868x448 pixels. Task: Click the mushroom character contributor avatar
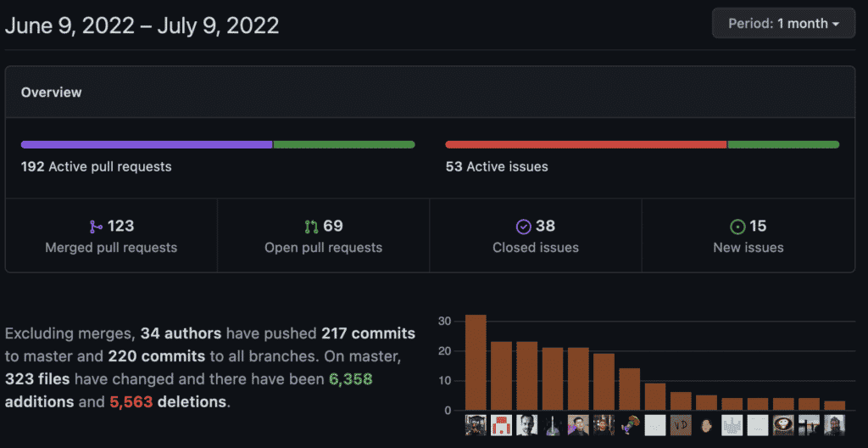[x=630, y=424]
